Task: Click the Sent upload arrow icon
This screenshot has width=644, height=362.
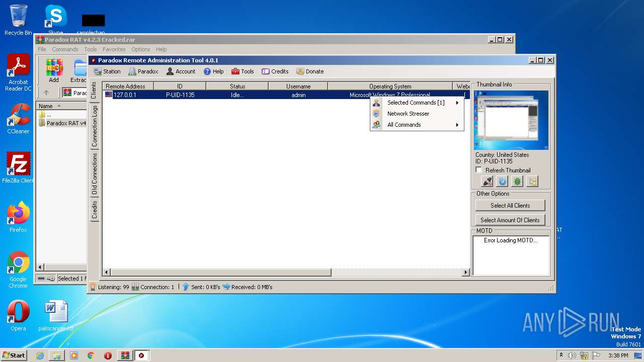Action: pyautogui.click(x=186, y=287)
